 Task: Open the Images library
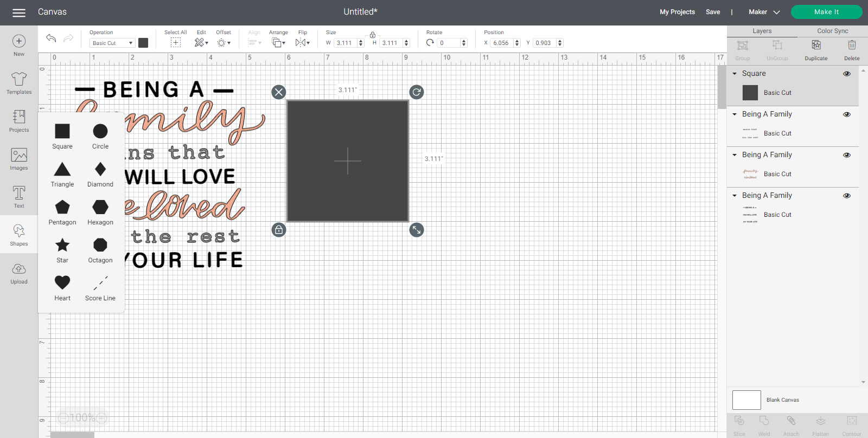[19, 159]
